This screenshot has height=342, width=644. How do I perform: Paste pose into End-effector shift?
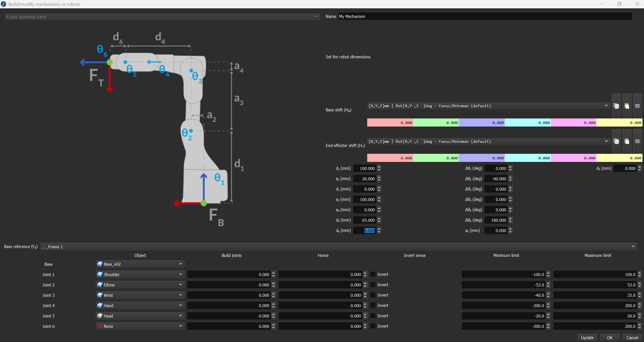click(627, 141)
